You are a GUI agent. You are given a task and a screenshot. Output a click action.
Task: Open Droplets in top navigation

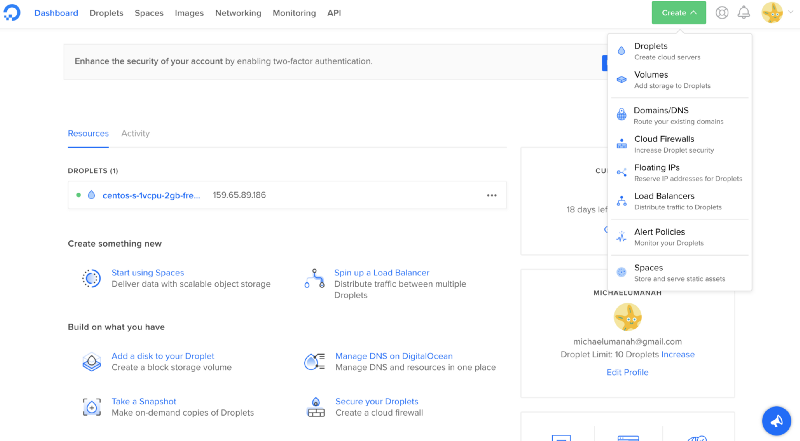(106, 13)
